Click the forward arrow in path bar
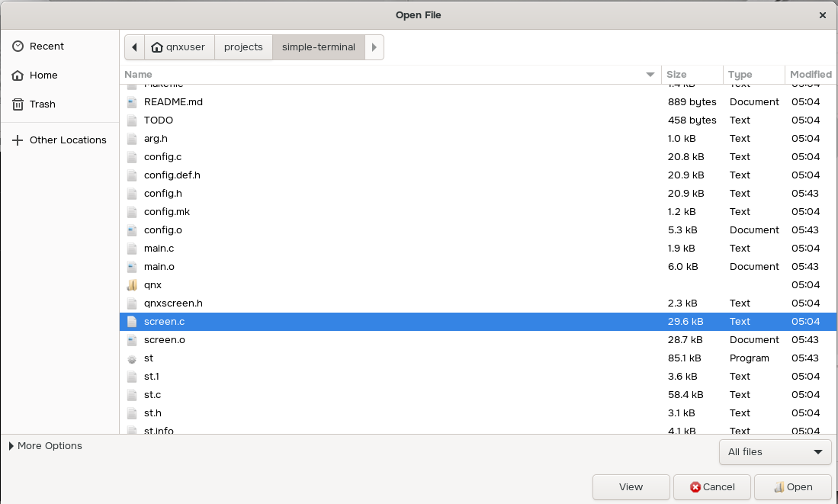Screen dimensions: 838x504 374,47
